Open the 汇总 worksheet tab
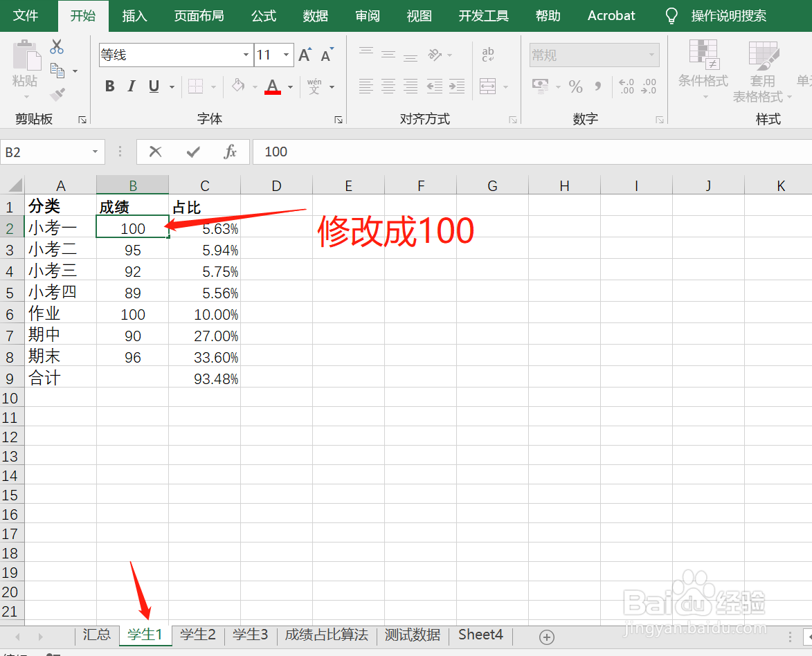 point(97,635)
